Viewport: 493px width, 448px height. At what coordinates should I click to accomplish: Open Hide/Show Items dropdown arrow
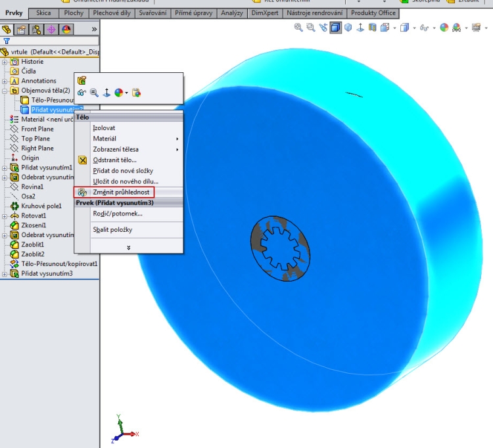click(434, 28)
